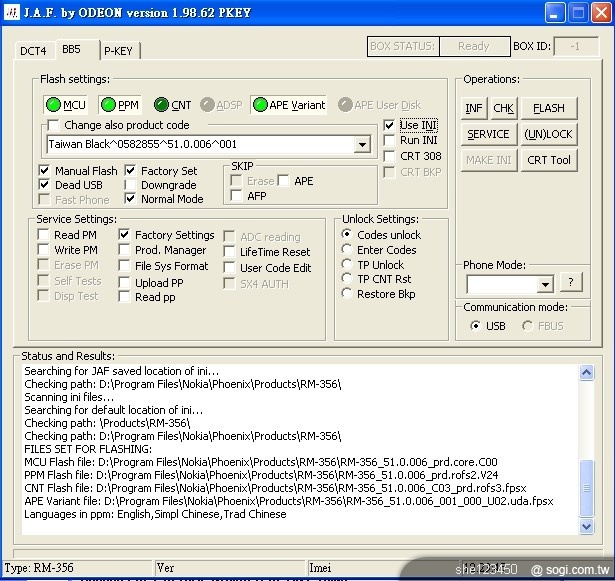Toggle the Factory Set checkbox

[x=130, y=171]
